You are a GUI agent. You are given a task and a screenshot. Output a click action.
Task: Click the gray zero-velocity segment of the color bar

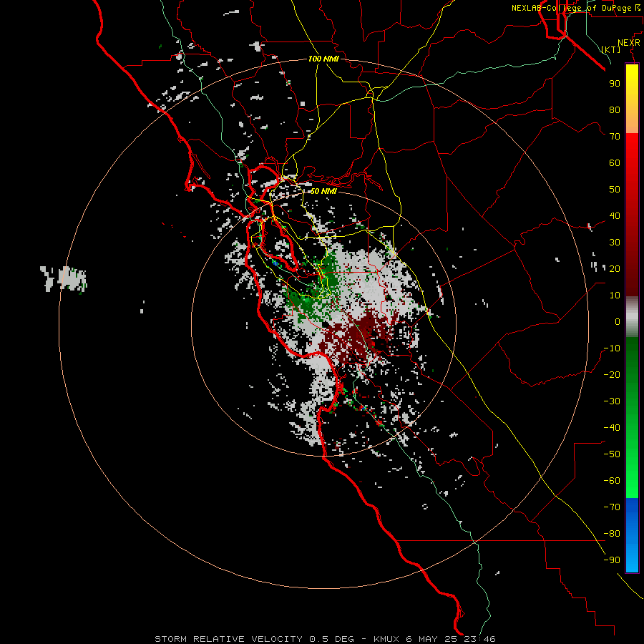coord(632,317)
